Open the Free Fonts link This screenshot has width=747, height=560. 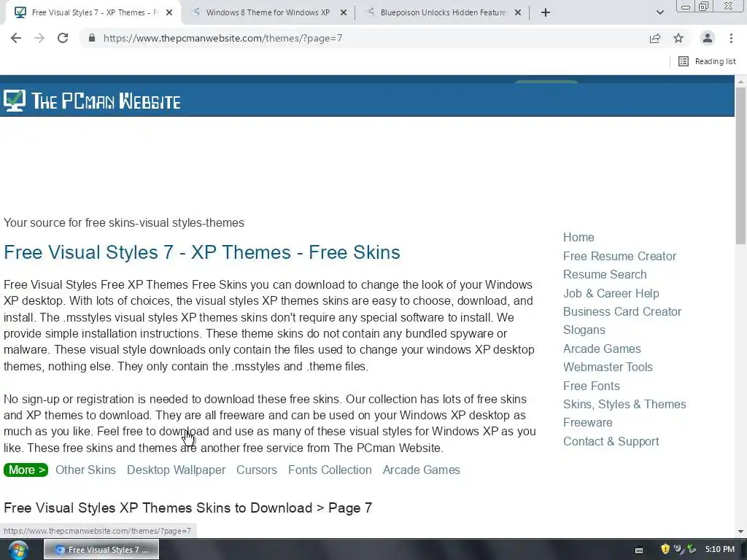pyautogui.click(x=591, y=386)
